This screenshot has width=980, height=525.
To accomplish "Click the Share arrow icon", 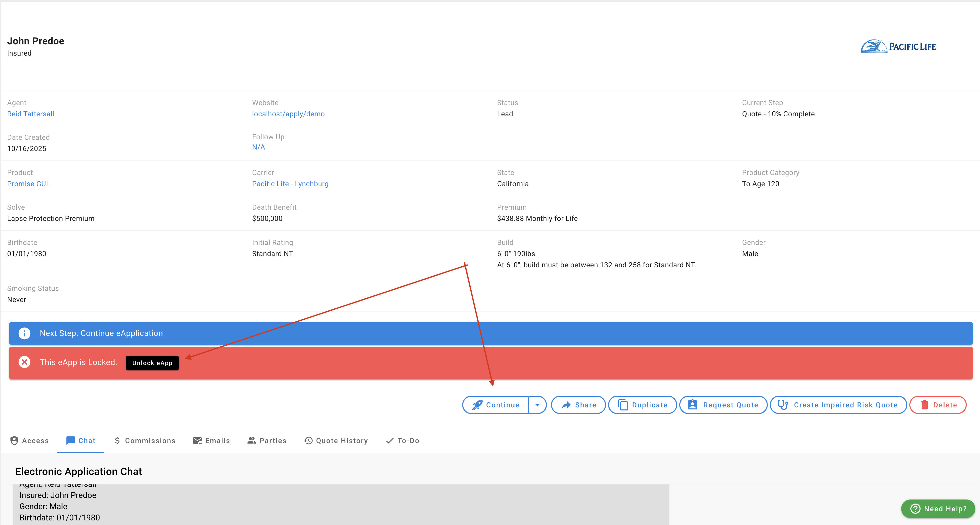I will pyautogui.click(x=566, y=405).
